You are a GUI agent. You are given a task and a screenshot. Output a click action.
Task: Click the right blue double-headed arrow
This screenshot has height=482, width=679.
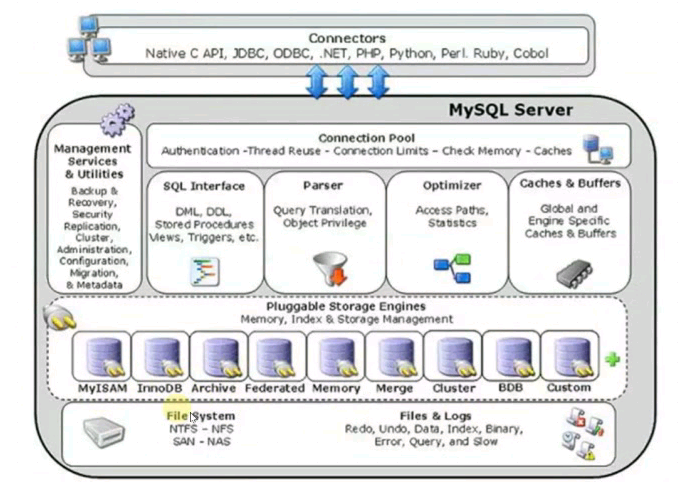(378, 81)
